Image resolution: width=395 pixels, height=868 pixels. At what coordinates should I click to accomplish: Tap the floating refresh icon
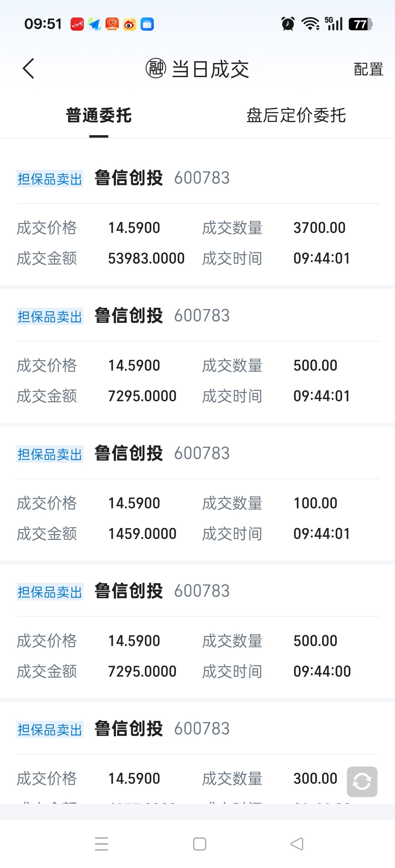362,782
